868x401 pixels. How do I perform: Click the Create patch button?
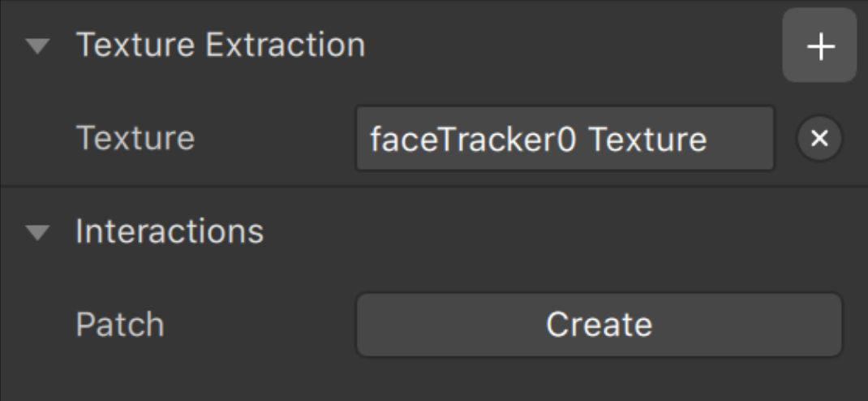pos(599,325)
